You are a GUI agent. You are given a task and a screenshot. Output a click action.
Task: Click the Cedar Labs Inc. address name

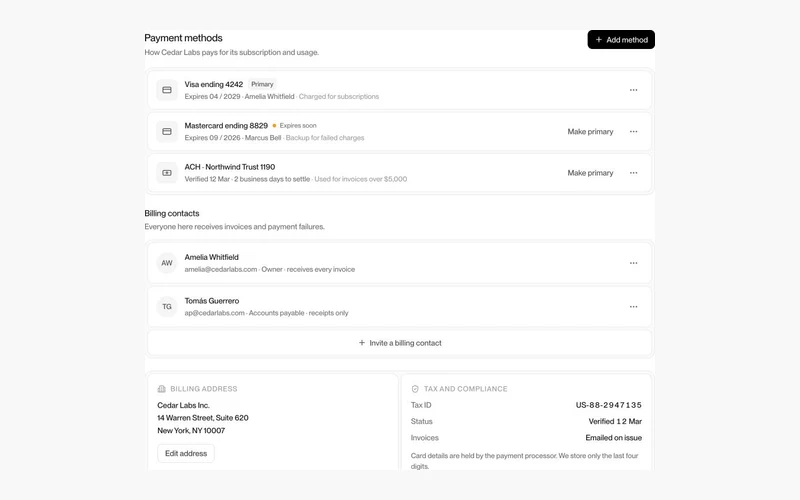[183, 405]
